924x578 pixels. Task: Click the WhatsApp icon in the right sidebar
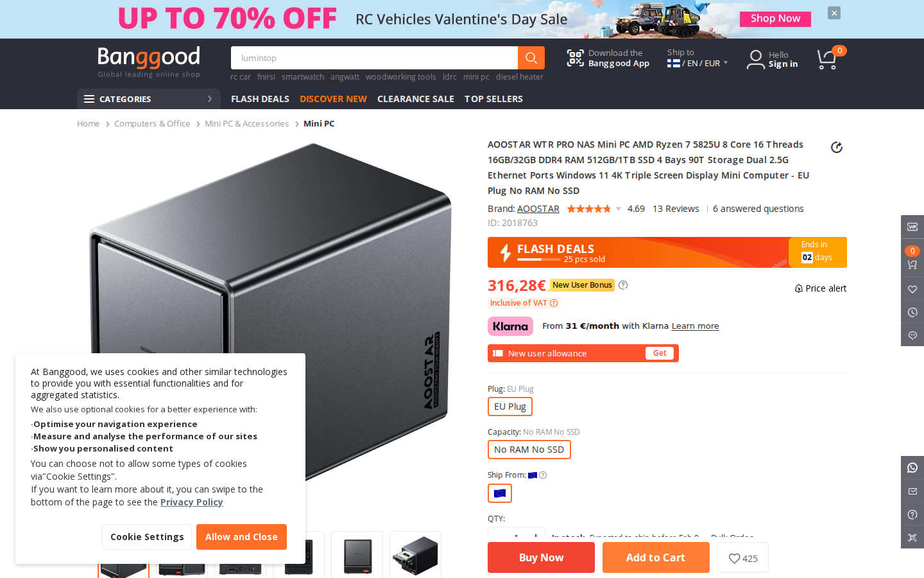(912, 468)
